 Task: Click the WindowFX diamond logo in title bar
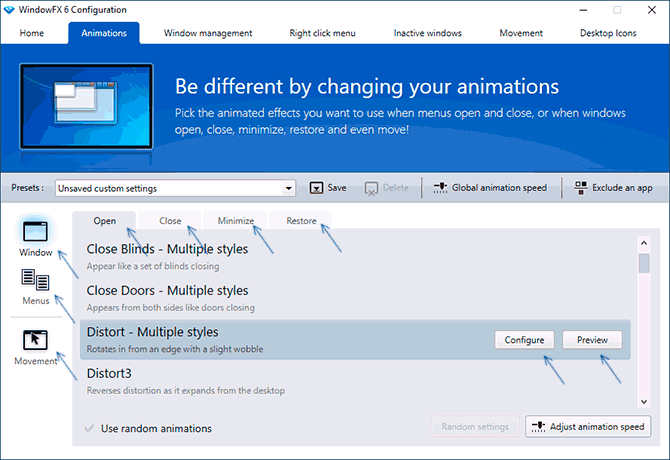[9, 10]
